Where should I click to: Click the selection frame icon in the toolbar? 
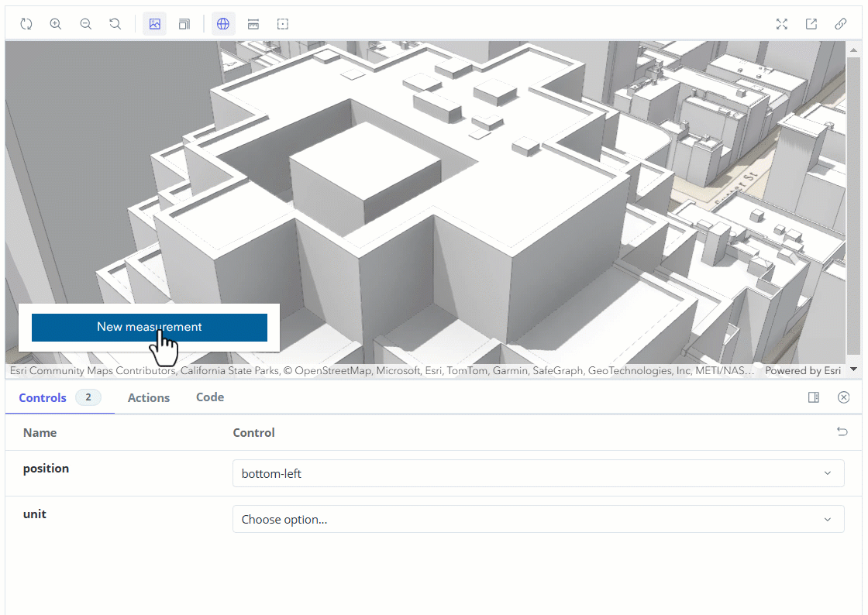pyautogui.click(x=283, y=24)
